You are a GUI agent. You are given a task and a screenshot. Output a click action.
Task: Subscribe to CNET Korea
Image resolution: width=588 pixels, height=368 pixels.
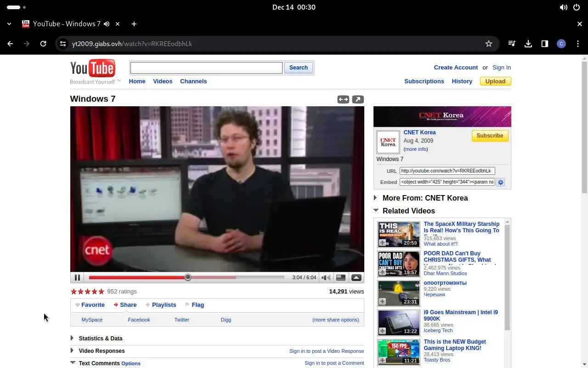click(x=490, y=136)
